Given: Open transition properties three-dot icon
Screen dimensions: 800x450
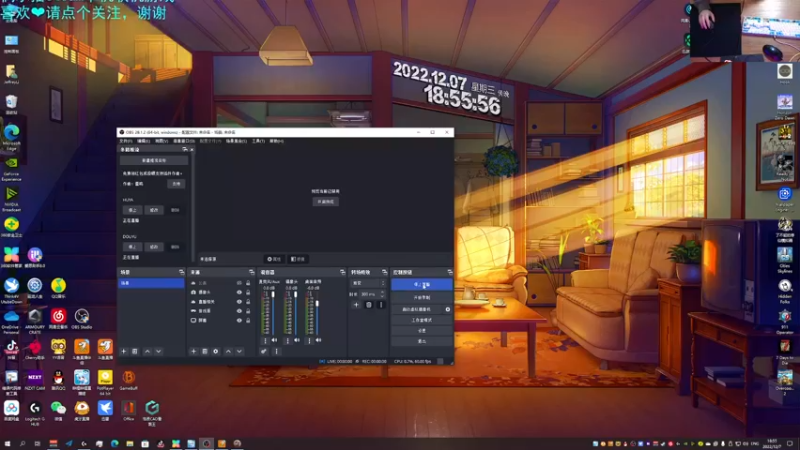Looking at the screenshot, I should 381,305.
